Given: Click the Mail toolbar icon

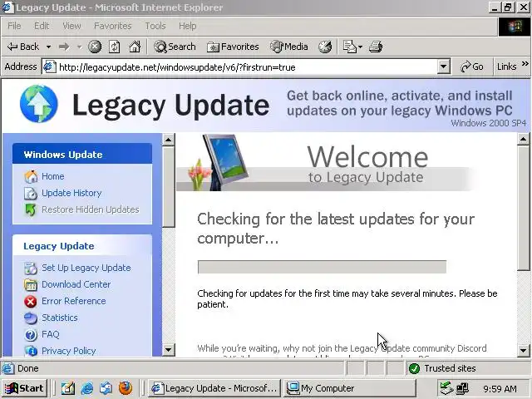Looking at the screenshot, I should [x=349, y=47].
